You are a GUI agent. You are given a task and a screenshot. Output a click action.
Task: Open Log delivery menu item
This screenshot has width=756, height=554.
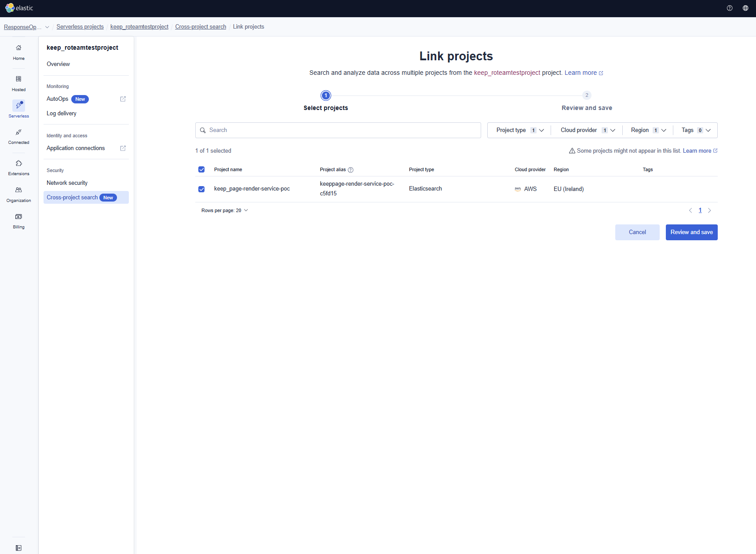point(62,114)
